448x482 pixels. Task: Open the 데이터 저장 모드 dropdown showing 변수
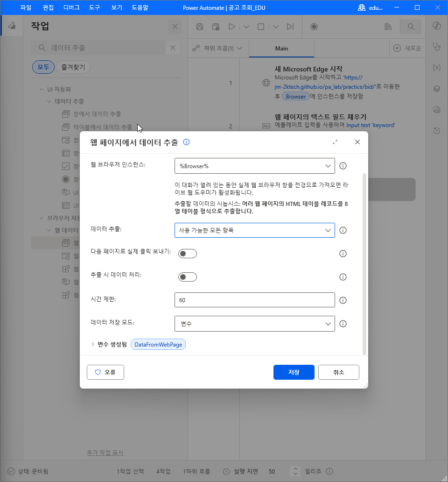(x=254, y=324)
